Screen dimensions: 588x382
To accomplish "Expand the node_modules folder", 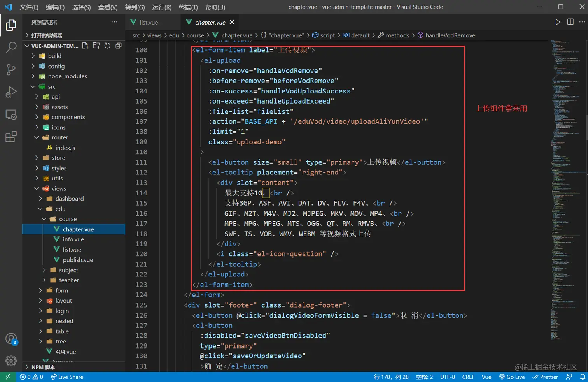I will 74,76.
